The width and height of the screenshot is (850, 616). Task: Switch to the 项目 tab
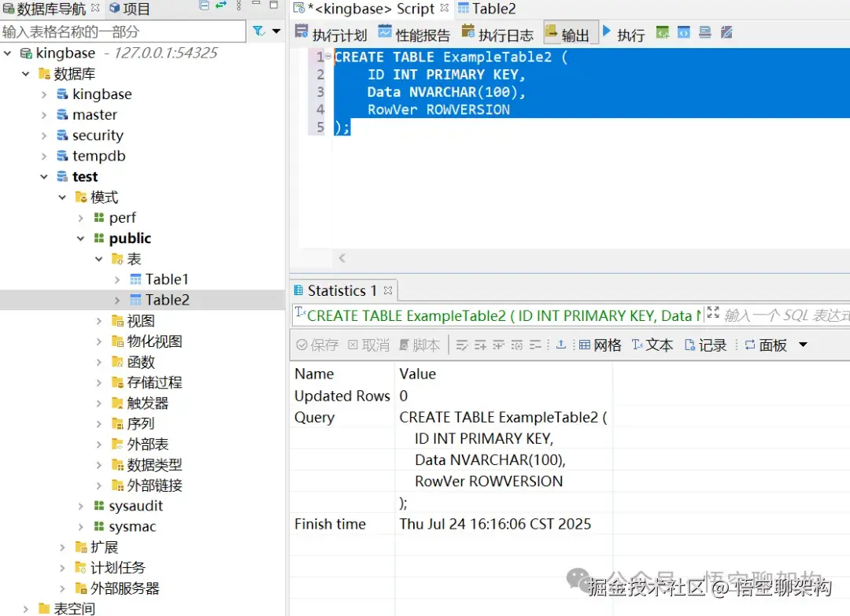coord(130,9)
